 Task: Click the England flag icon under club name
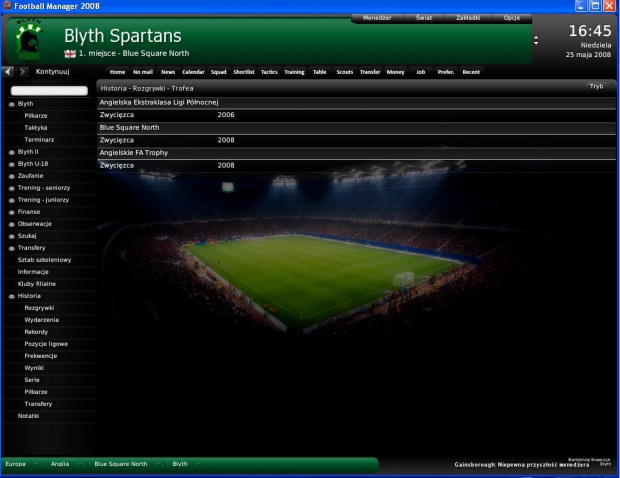[x=70, y=54]
